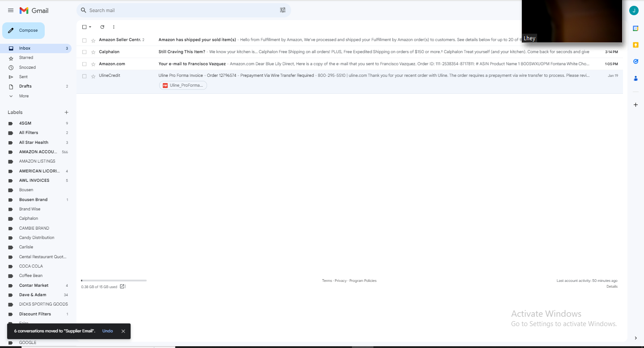Star the Amazon.com email
This screenshot has width=644, height=348.
(x=93, y=64)
